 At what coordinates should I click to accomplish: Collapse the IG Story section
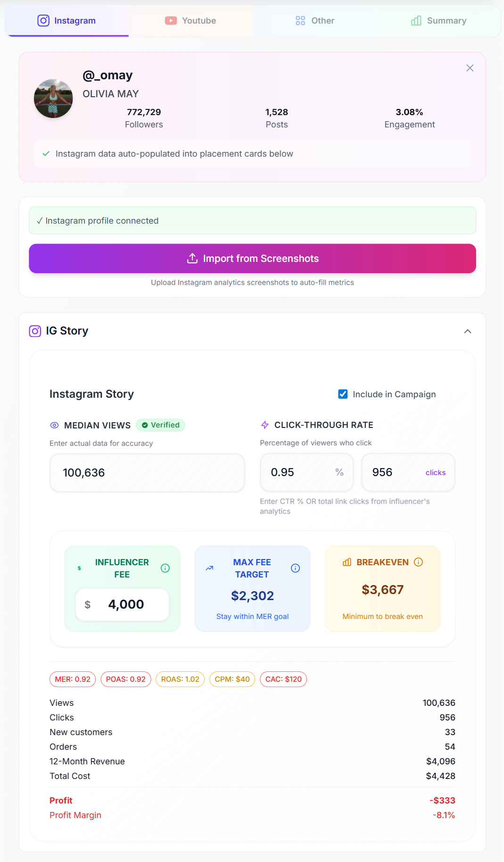(467, 331)
